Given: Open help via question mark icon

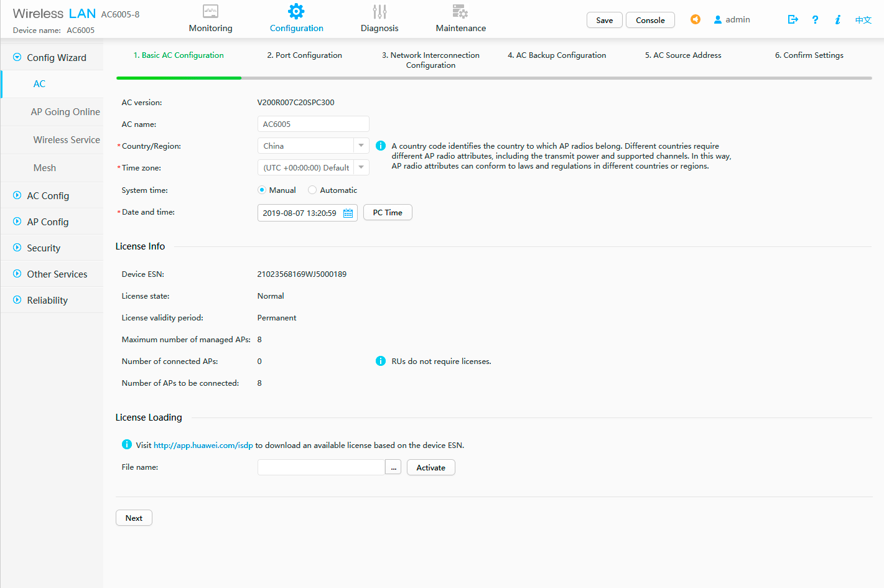Looking at the screenshot, I should (815, 19).
